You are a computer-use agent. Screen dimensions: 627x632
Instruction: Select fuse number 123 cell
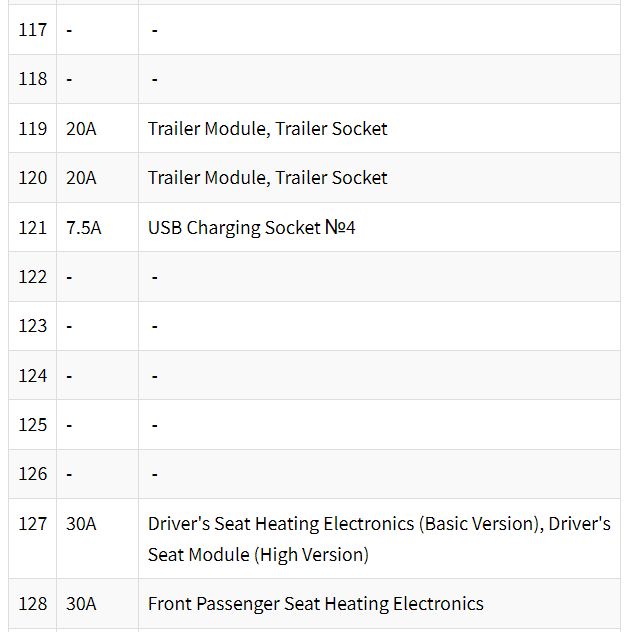tap(33, 326)
